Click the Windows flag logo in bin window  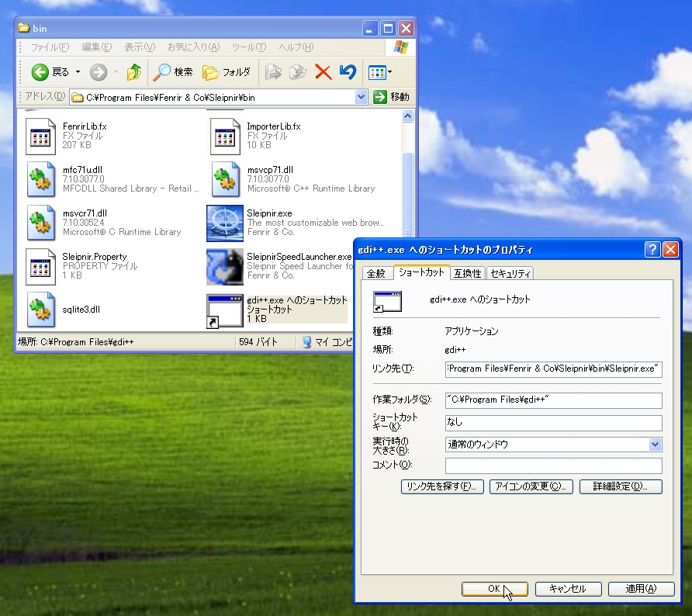coord(400,47)
